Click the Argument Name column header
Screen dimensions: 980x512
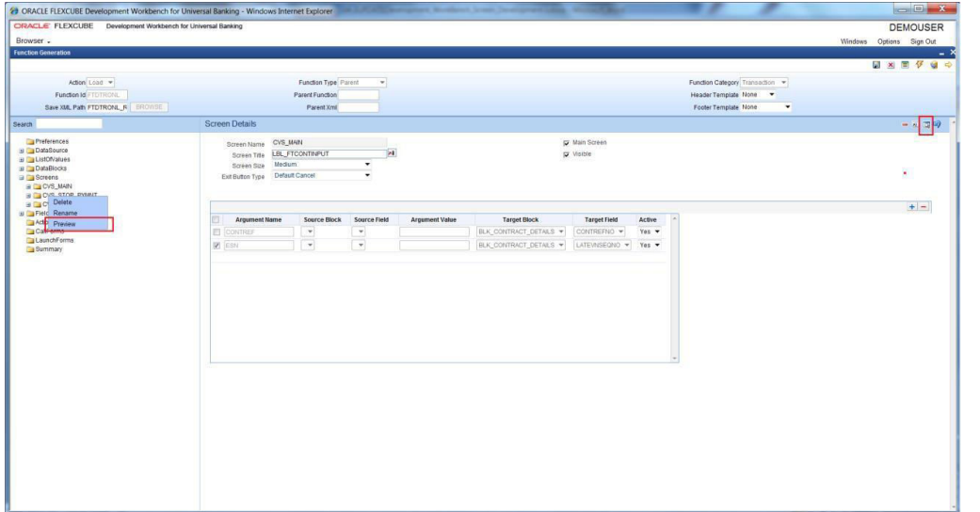(258, 220)
